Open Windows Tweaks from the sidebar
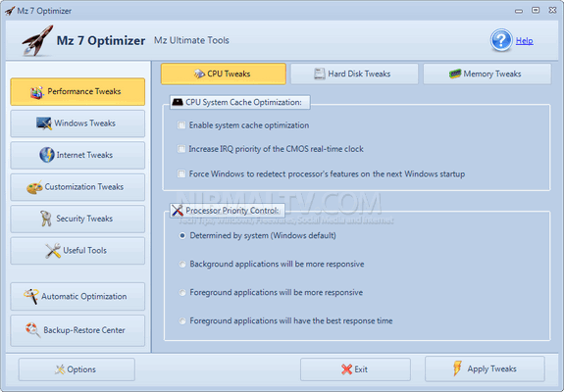 pyautogui.click(x=77, y=123)
